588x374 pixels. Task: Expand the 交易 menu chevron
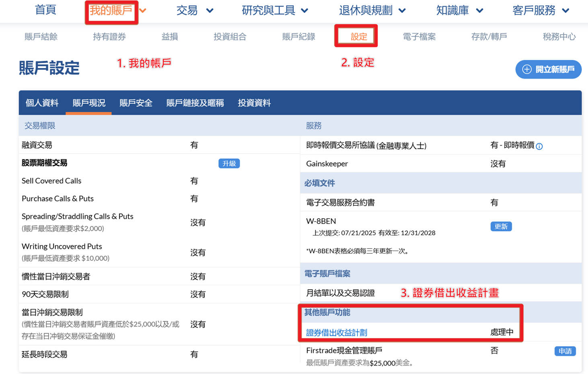click(x=210, y=11)
